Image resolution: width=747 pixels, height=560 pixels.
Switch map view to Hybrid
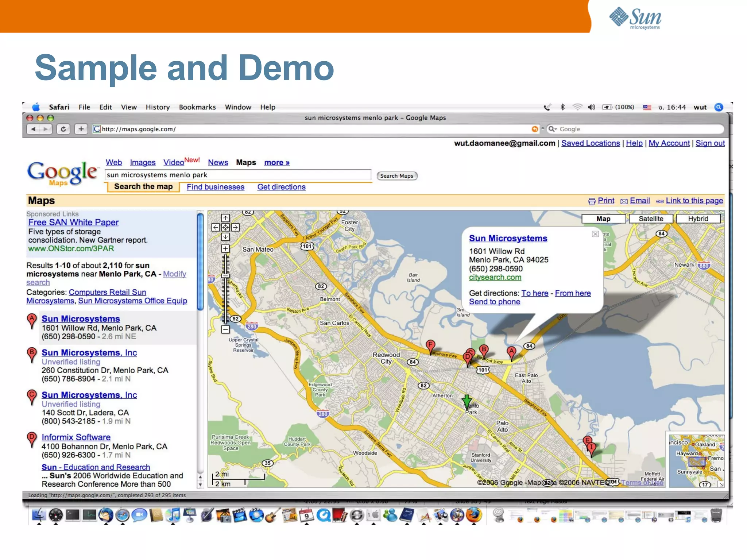point(698,219)
